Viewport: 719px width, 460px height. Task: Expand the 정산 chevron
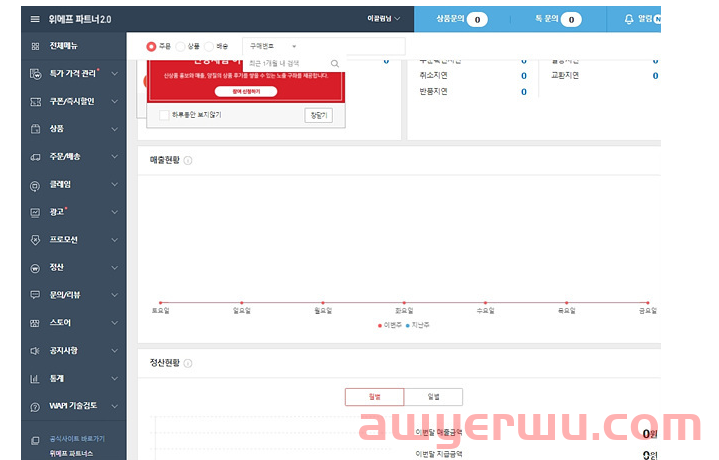pos(115,267)
